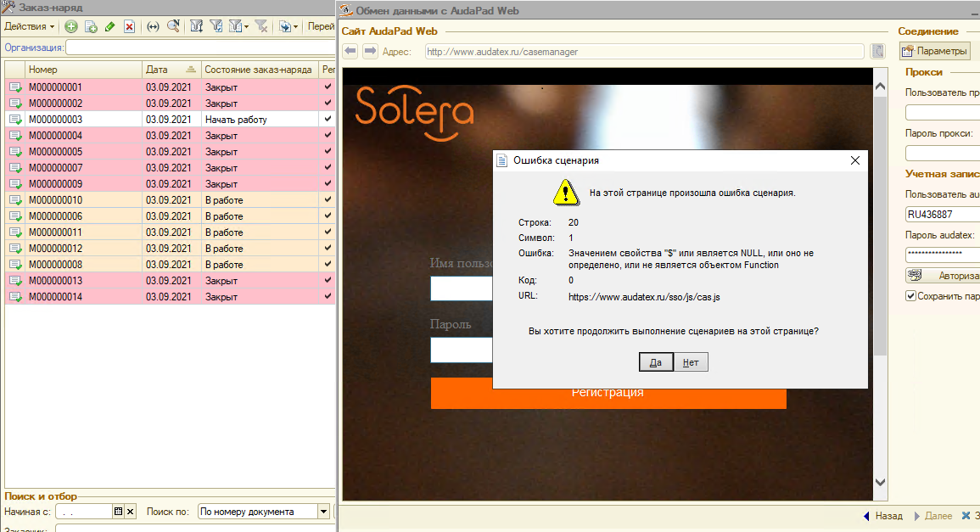Click the document icon of row M000000014
Image resolution: width=980 pixels, height=532 pixels.
click(15, 297)
